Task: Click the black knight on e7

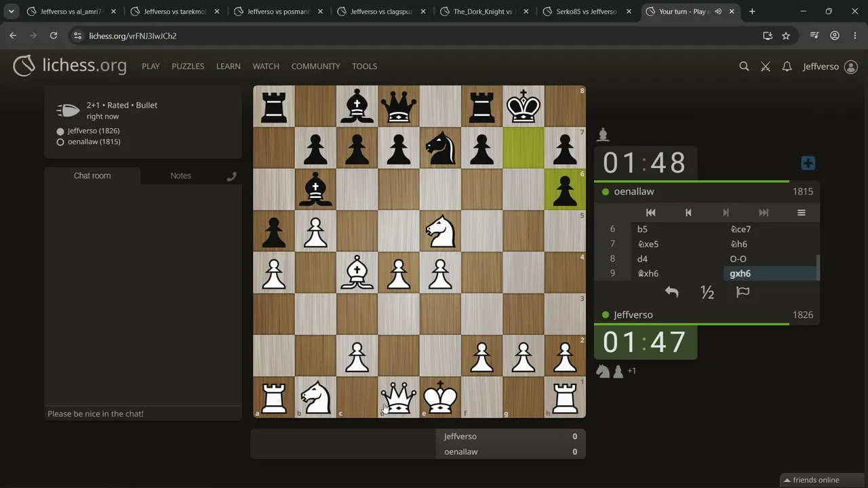Action: (441, 148)
